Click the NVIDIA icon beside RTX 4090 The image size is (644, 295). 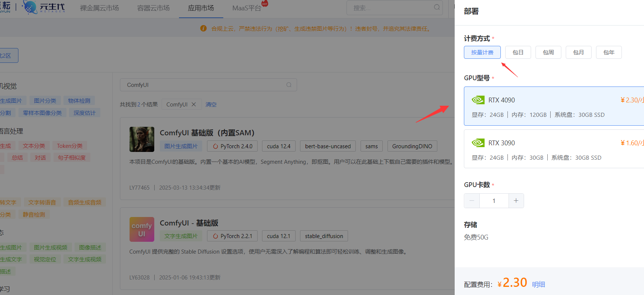(478, 100)
